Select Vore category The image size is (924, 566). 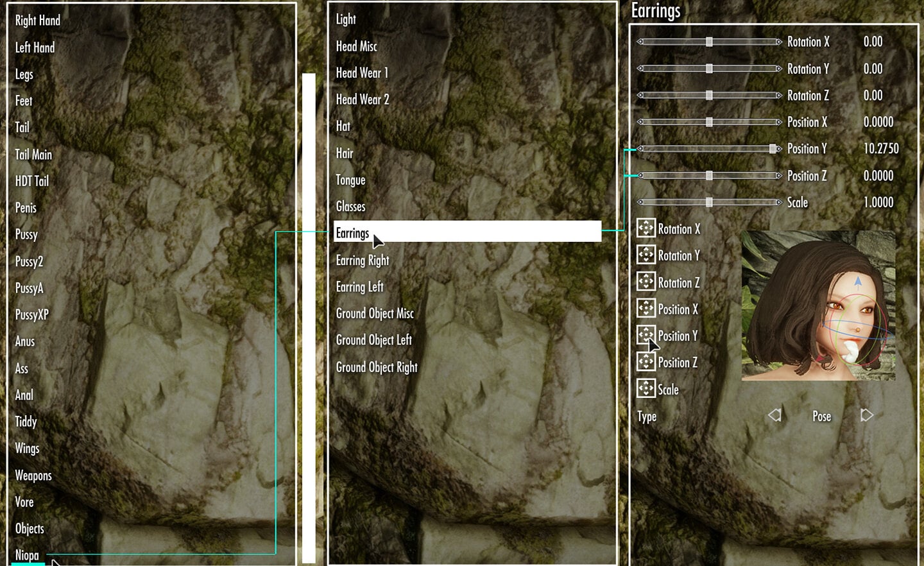[24, 502]
